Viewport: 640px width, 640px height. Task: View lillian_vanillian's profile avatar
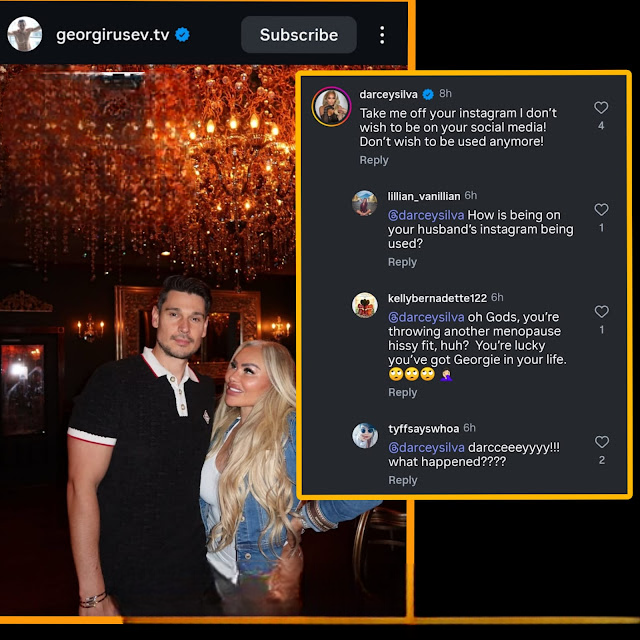click(364, 203)
